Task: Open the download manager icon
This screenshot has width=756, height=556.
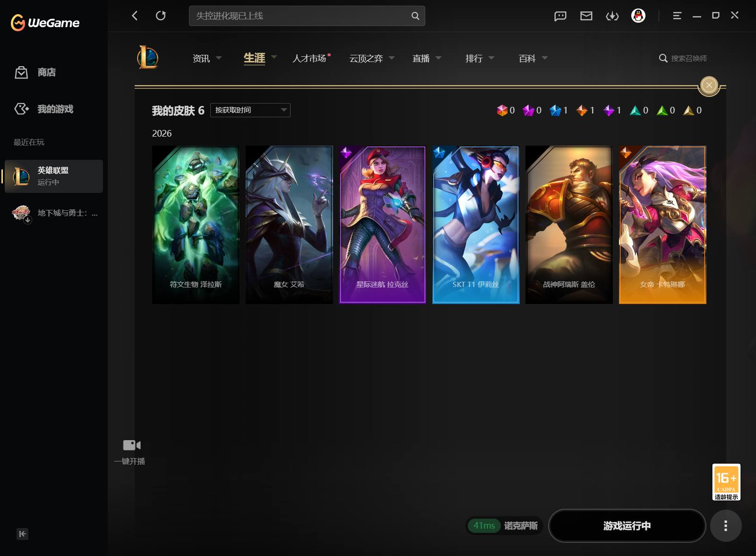Action: (612, 16)
